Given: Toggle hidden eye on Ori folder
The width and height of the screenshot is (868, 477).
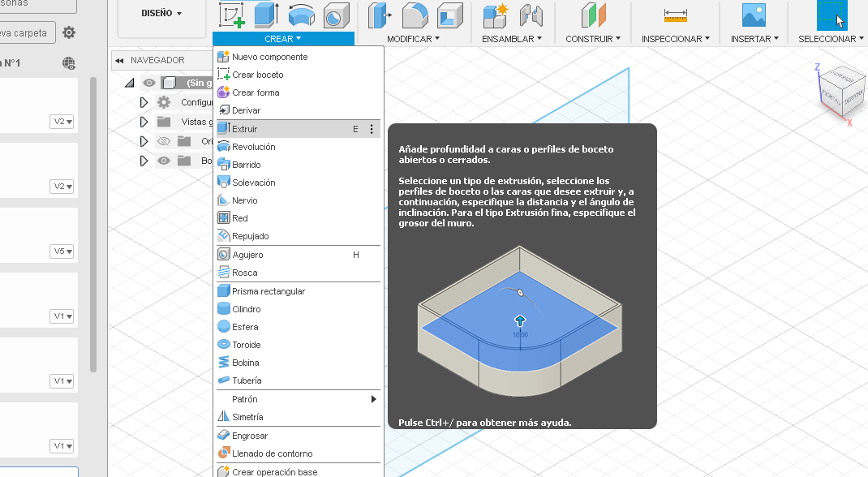Looking at the screenshot, I should point(164,142).
